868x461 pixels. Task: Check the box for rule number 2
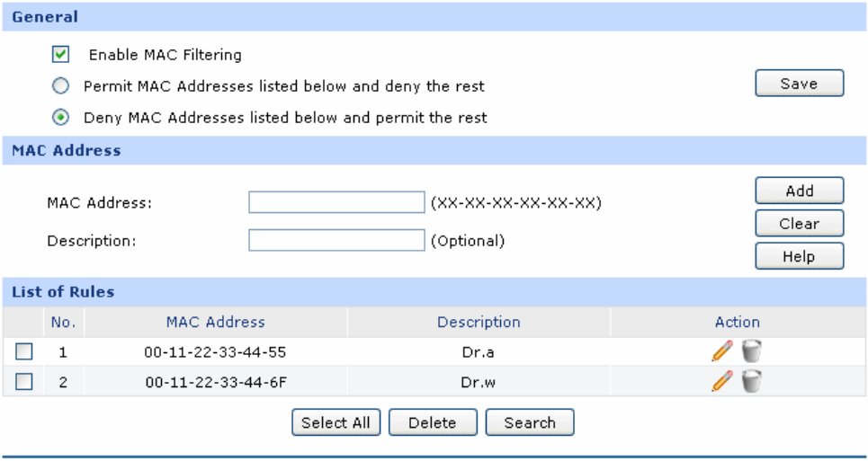tap(24, 382)
